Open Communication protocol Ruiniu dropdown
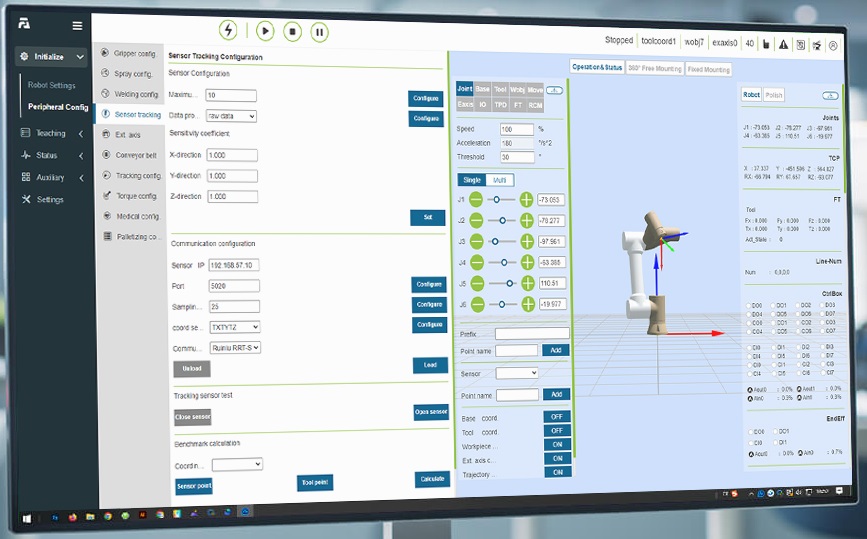The image size is (867, 539). click(236, 348)
